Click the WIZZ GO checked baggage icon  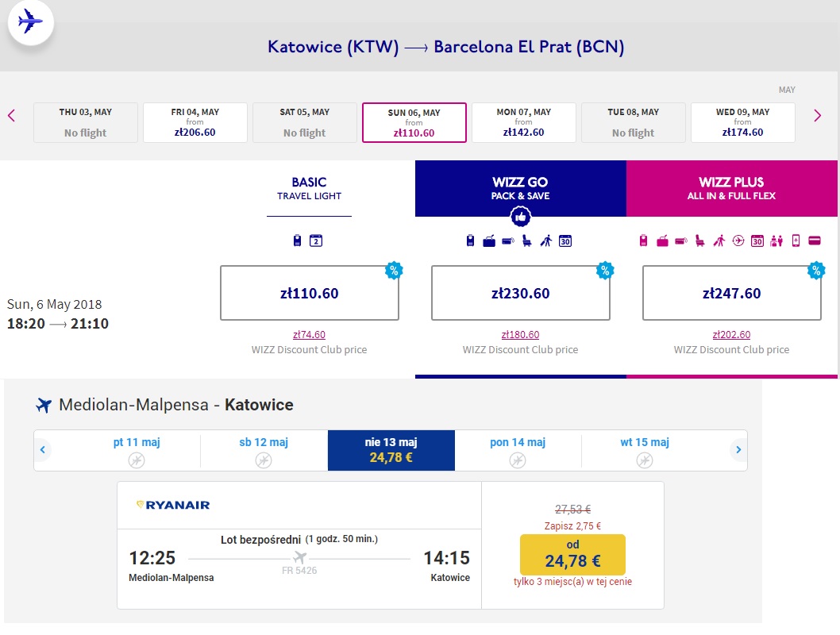tap(489, 241)
